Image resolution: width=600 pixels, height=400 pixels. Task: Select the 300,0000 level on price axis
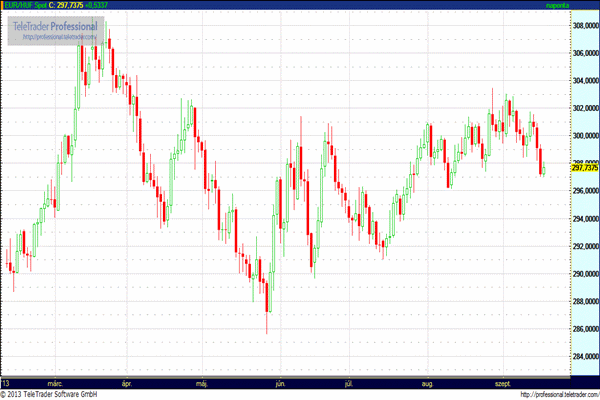tap(585, 135)
